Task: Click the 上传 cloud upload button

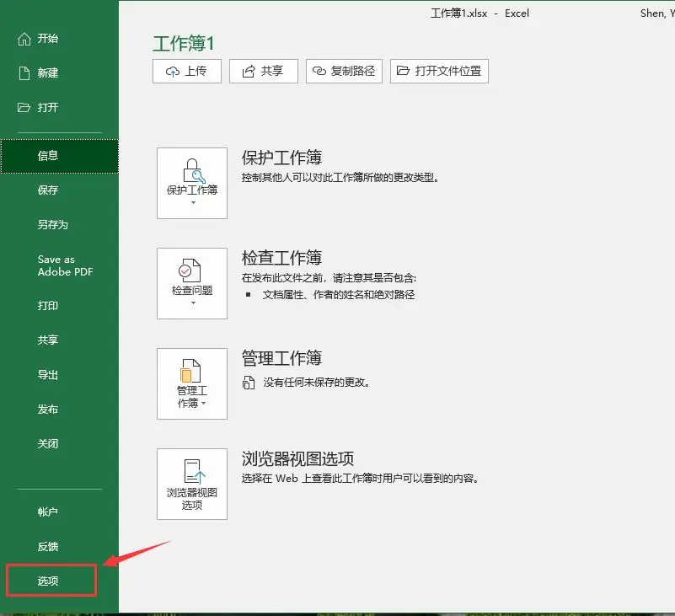Action: 186,72
